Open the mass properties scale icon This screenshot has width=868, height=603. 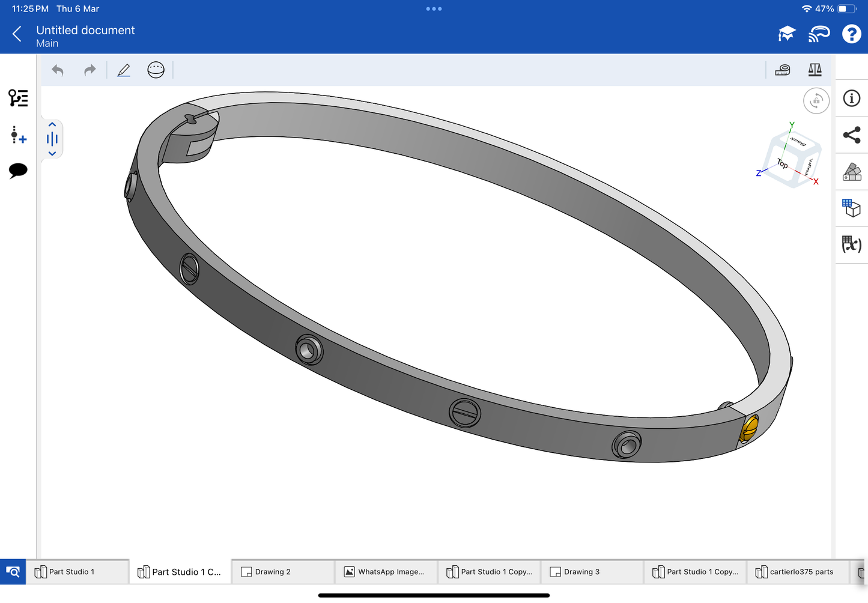815,70
